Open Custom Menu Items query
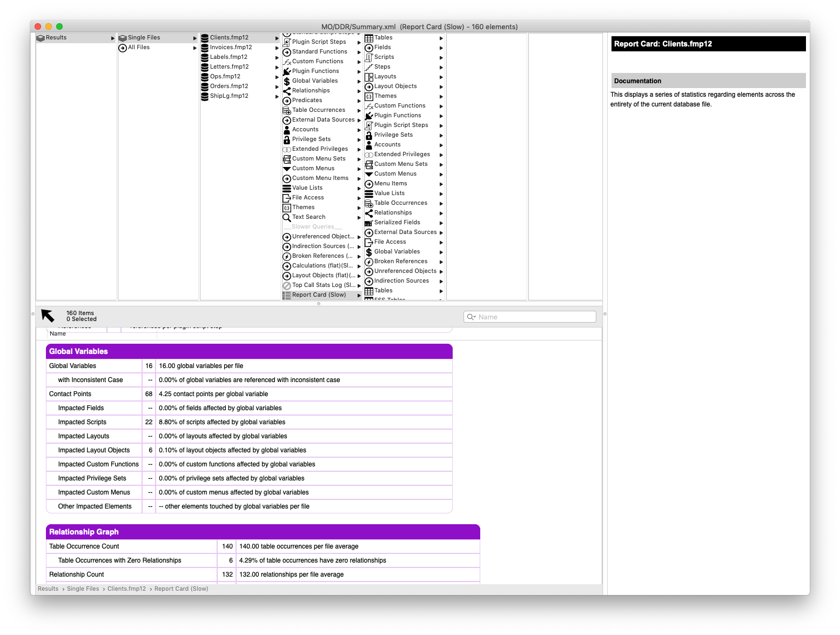This screenshot has height=635, width=840. [320, 178]
